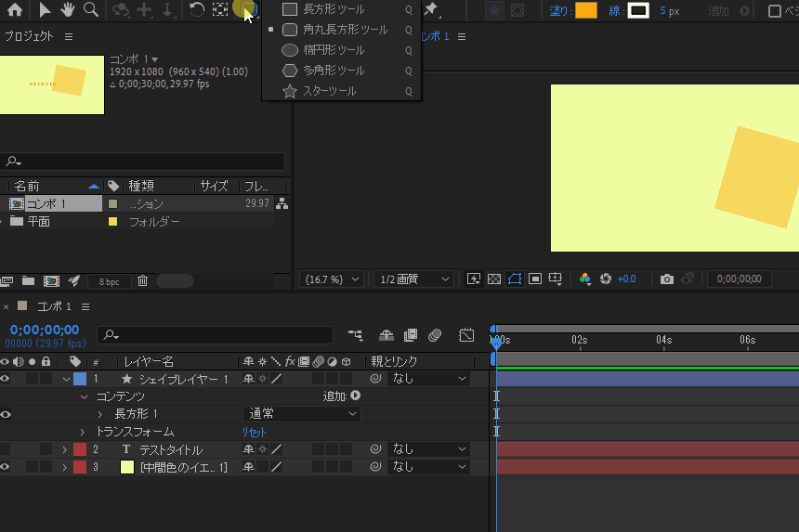This screenshot has width=799, height=532.
Task: Expand the トランスフォーム group
Action: 82,433
